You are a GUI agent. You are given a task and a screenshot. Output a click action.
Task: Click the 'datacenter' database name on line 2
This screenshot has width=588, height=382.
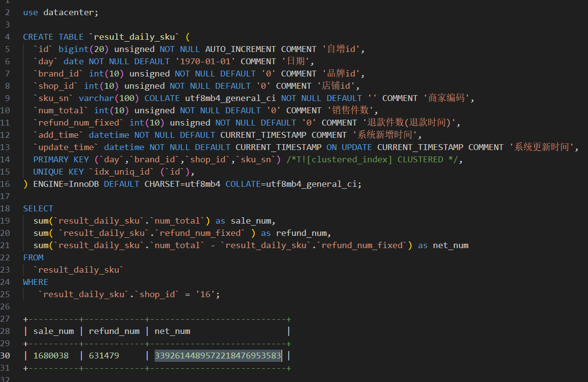[x=68, y=12]
